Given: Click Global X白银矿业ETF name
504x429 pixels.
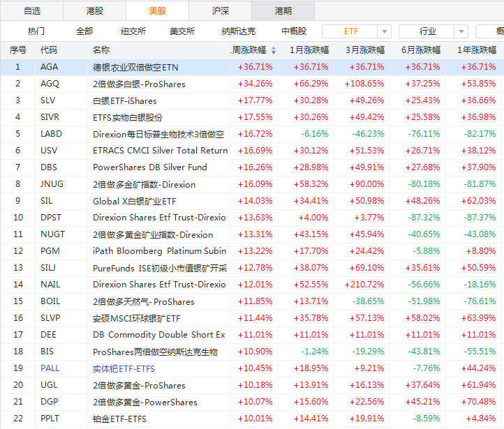Looking at the screenshot, I should coord(134,201).
